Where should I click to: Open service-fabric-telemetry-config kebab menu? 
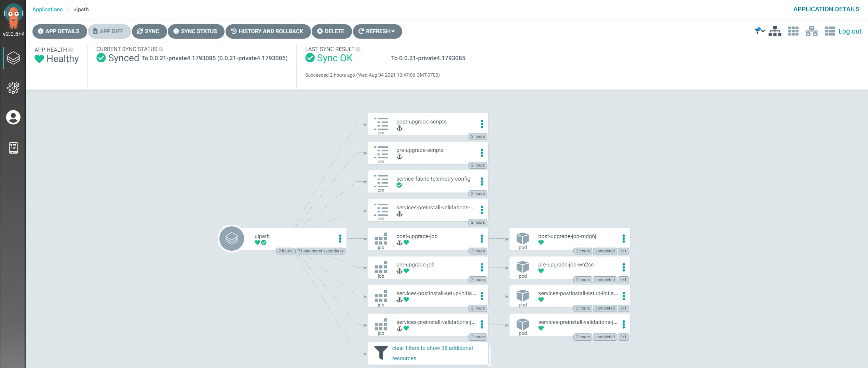[x=482, y=181]
